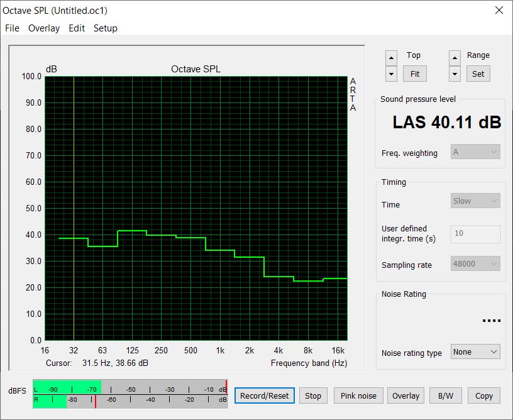This screenshot has height=420, width=513.
Task: Copy the graph with Copy button
Action: [484, 396]
